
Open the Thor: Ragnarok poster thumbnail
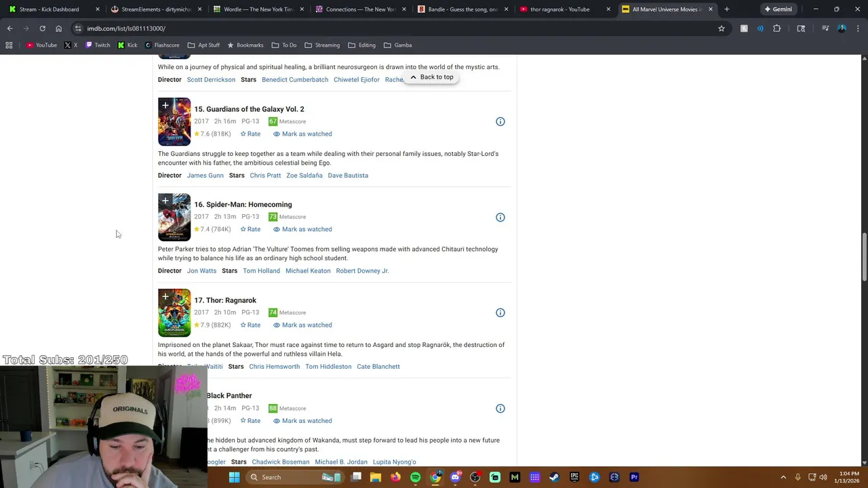174,313
